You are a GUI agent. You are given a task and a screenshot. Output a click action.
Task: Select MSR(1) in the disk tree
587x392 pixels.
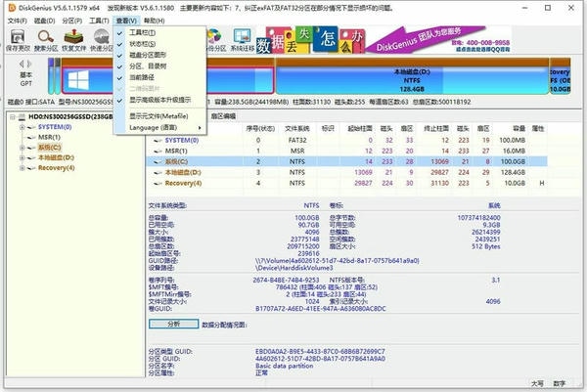49,137
